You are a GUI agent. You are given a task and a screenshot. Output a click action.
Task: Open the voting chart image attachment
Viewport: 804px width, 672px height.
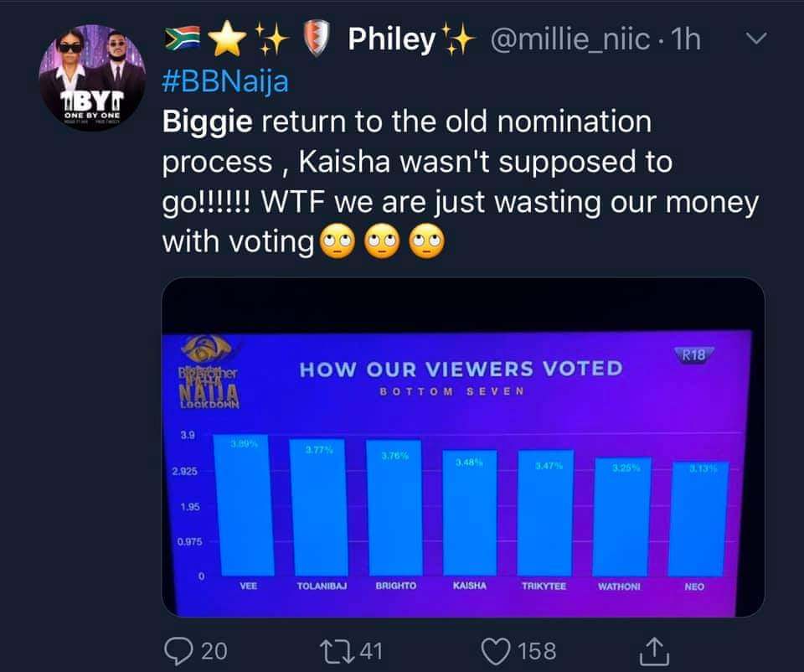463,447
